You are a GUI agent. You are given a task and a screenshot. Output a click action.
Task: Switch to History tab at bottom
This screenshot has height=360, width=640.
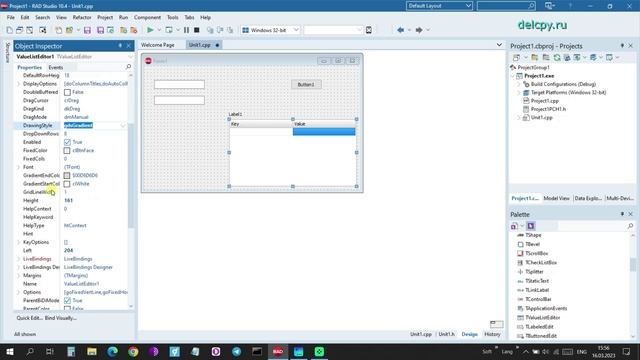pos(492,334)
